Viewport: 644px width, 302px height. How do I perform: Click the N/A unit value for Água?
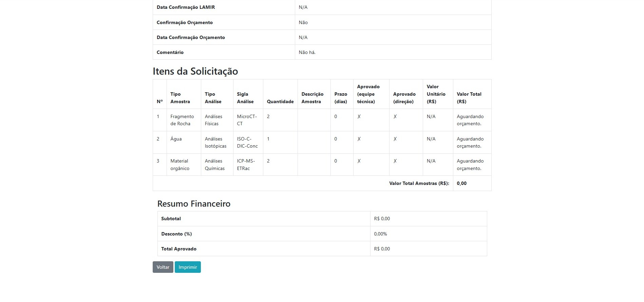(x=431, y=139)
